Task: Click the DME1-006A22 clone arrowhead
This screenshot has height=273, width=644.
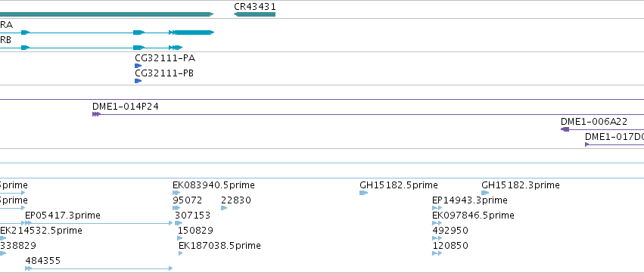Action: (x=565, y=129)
